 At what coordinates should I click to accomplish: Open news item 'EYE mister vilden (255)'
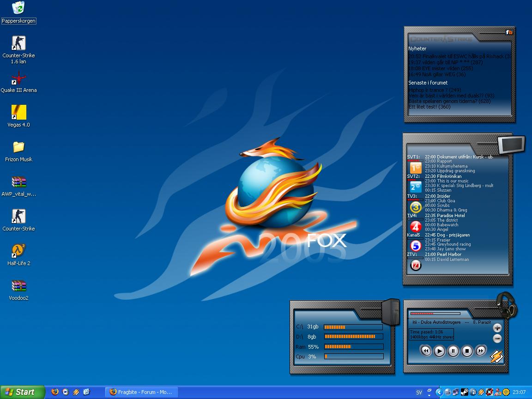coord(441,68)
